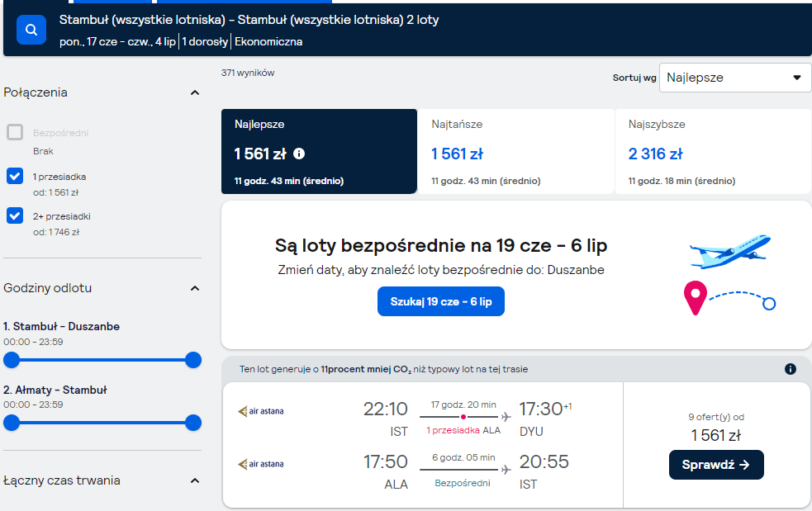This screenshot has width=812, height=511.
Task: Click the CO2 emissions info icon
Action: (x=790, y=369)
